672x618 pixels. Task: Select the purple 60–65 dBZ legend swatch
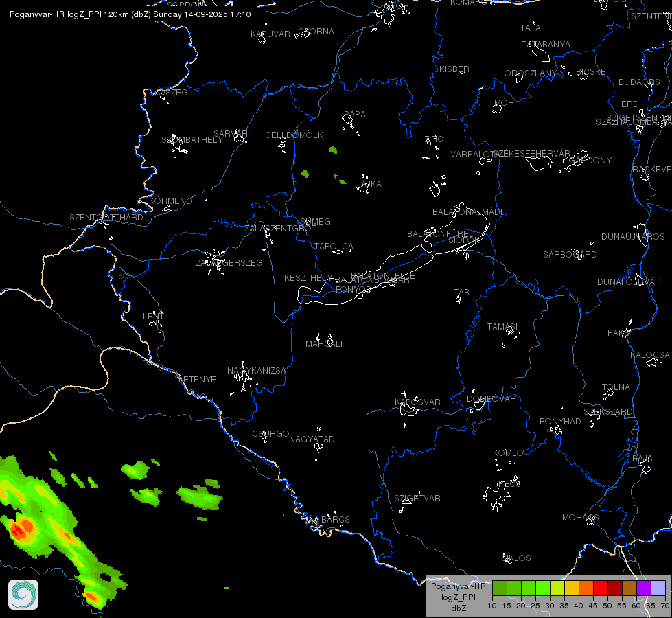coord(644,588)
